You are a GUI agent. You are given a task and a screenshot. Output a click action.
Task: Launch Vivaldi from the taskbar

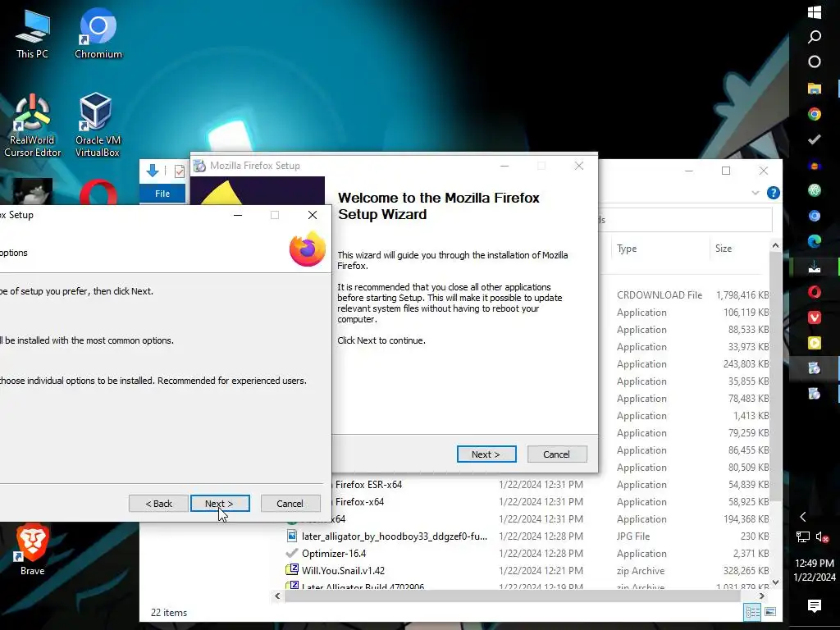tap(815, 317)
